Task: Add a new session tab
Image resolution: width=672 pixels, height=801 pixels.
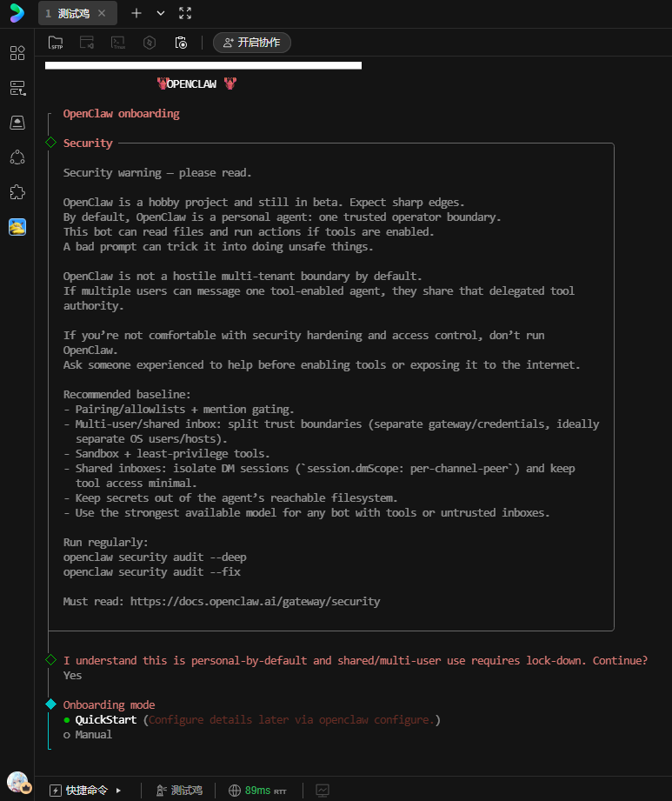Action: click(136, 13)
